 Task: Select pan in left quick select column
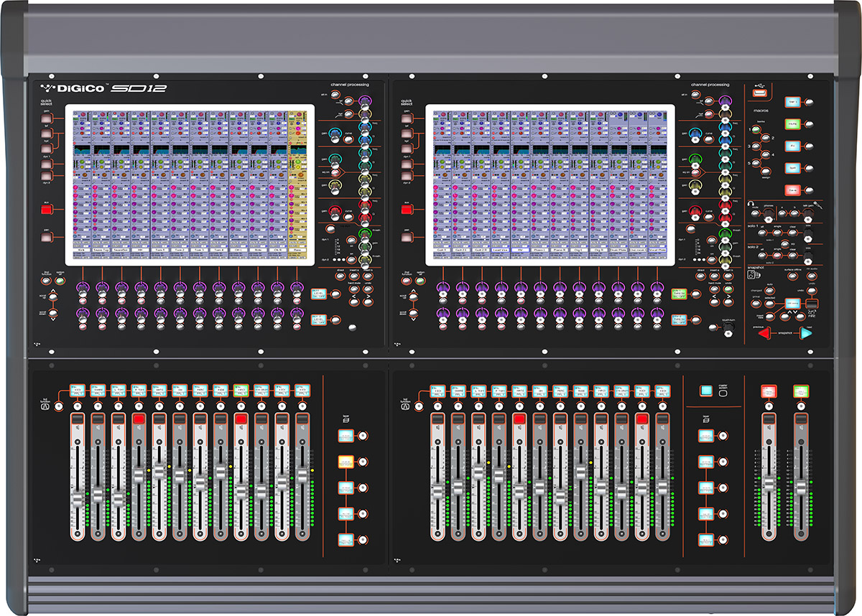coord(46,237)
